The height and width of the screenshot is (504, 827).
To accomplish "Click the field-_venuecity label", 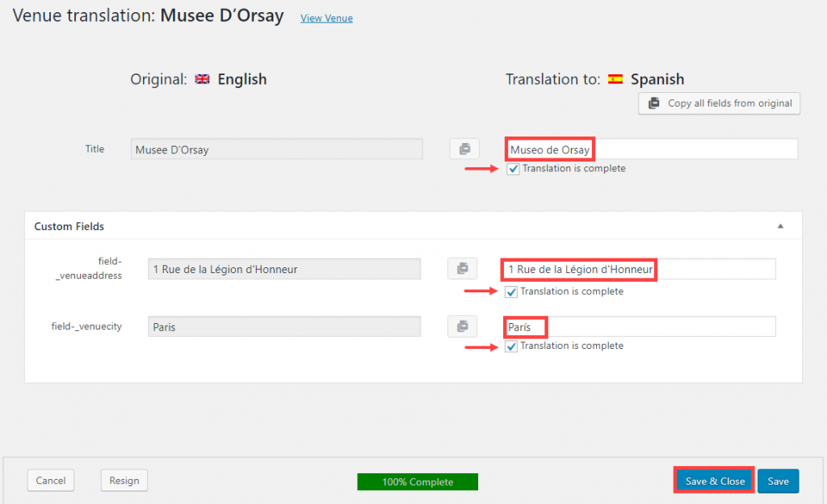I will pyautogui.click(x=86, y=326).
